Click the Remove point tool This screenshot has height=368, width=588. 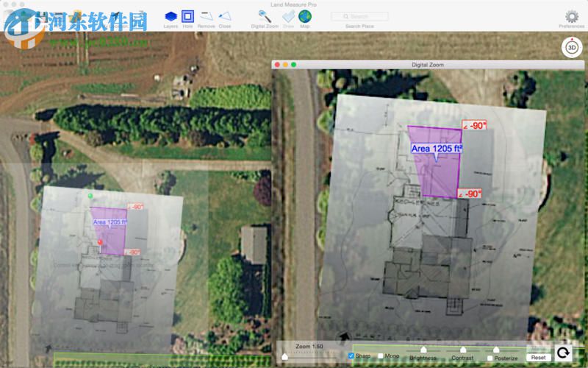(206, 16)
